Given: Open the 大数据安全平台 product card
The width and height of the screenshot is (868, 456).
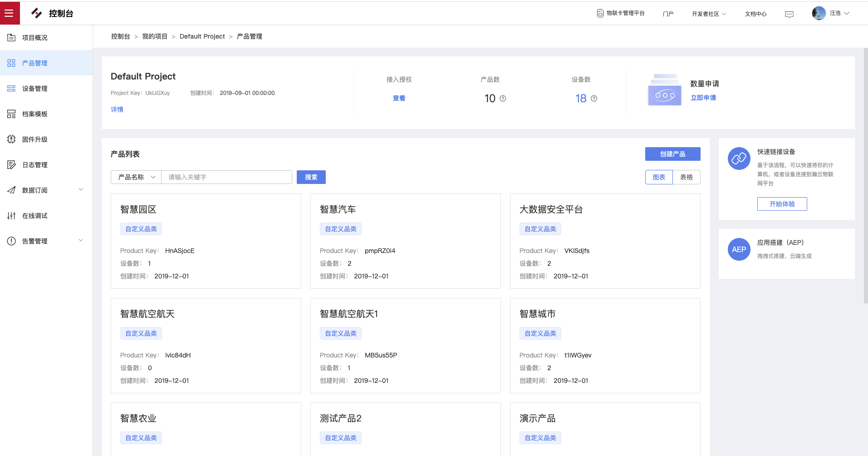Looking at the screenshot, I should (x=605, y=241).
